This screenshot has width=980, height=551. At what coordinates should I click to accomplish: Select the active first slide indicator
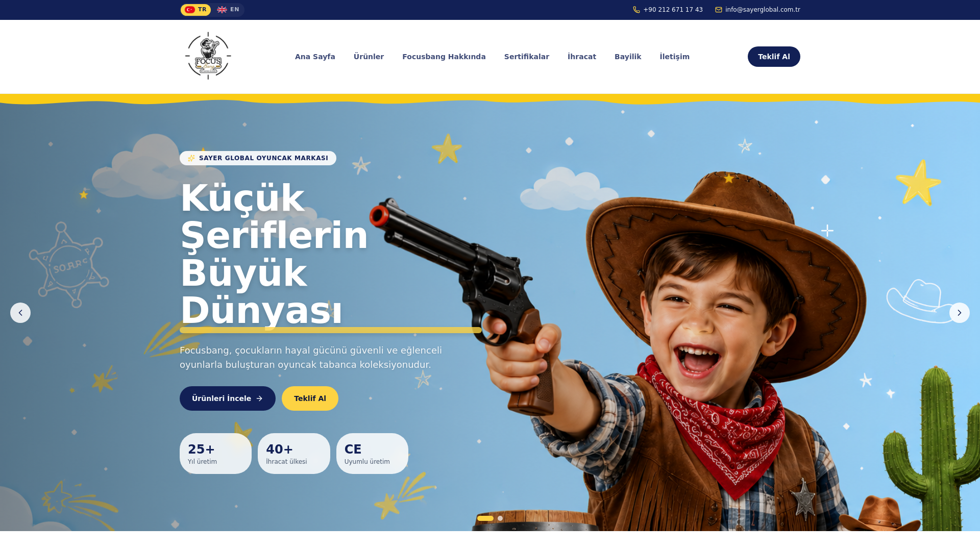point(485,518)
